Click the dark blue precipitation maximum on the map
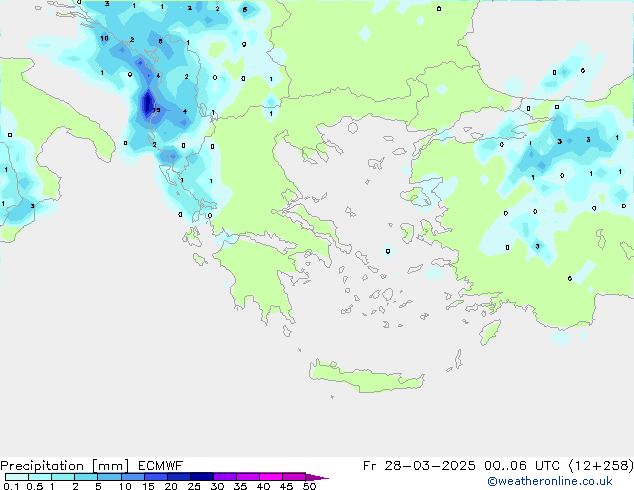 coord(148,103)
